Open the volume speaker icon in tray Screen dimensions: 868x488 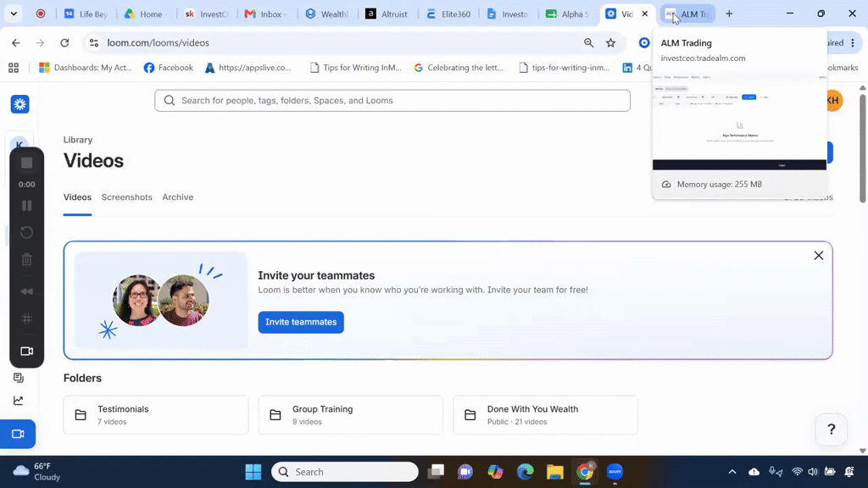[x=813, y=472]
